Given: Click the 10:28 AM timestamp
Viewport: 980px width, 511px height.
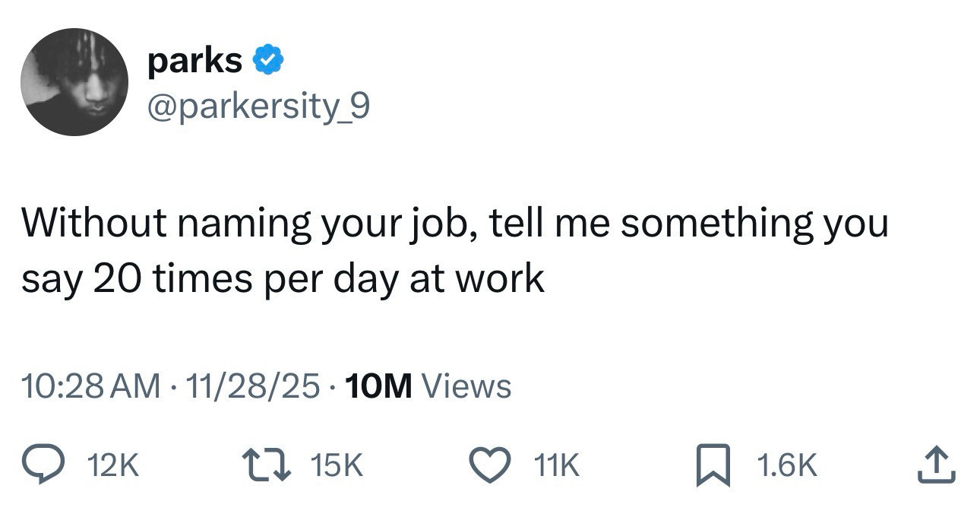Looking at the screenshot, I should click(90, 386).
